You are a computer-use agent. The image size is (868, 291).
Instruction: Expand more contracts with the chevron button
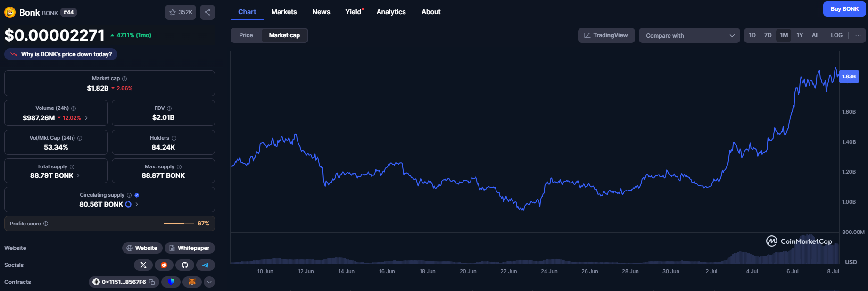click(209, 282)
